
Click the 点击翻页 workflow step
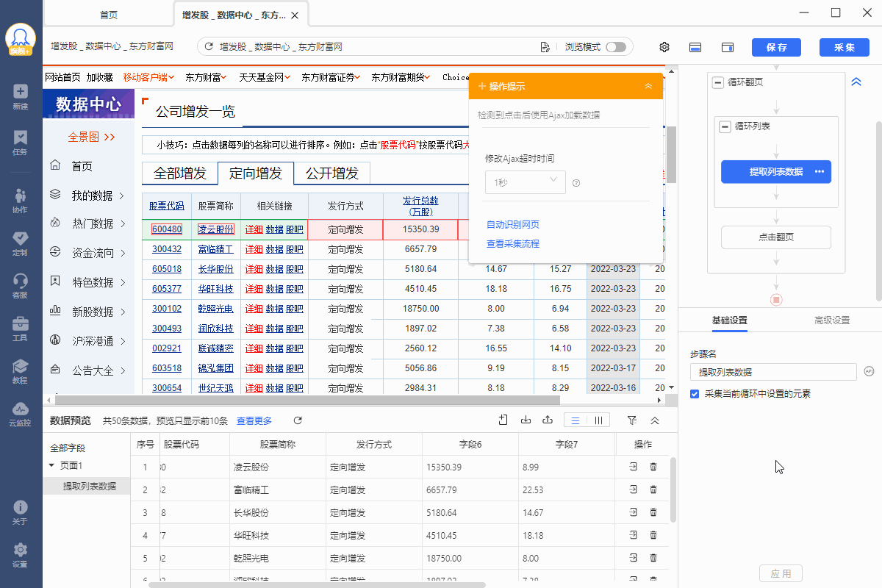[x=776, y=237]
